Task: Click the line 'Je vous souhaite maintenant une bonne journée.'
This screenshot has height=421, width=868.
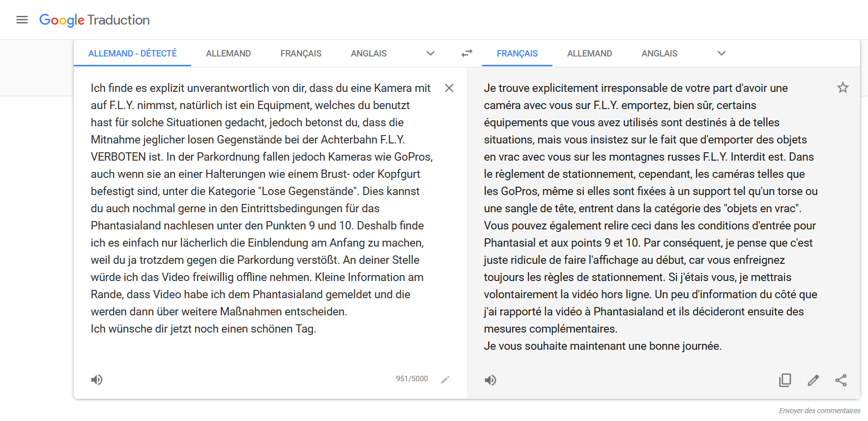Action: (603, 346)
